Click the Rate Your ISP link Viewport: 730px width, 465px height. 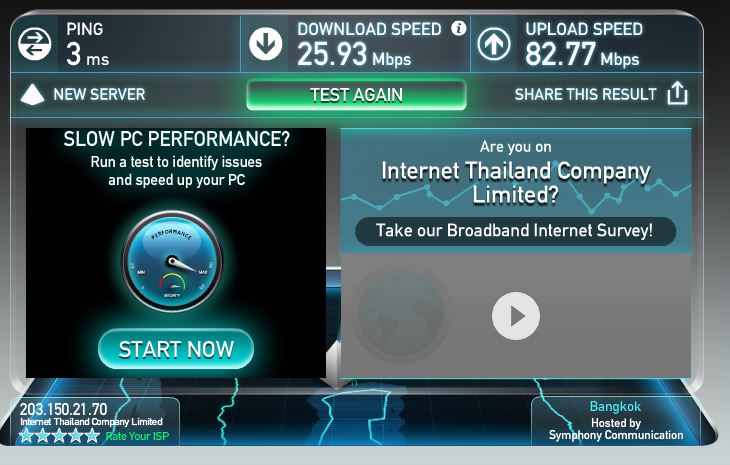(x=137, y=436)
